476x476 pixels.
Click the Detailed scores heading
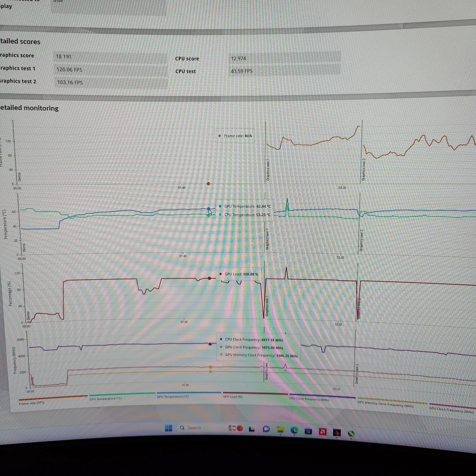tap(20, 41)
